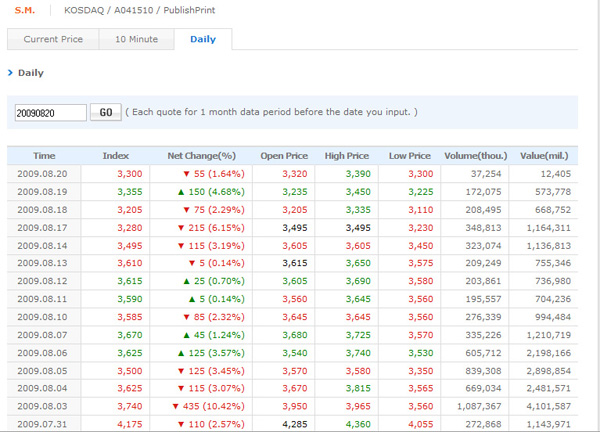Click the Open Price column header
The image size is (600, 432).
pos(284,156)
